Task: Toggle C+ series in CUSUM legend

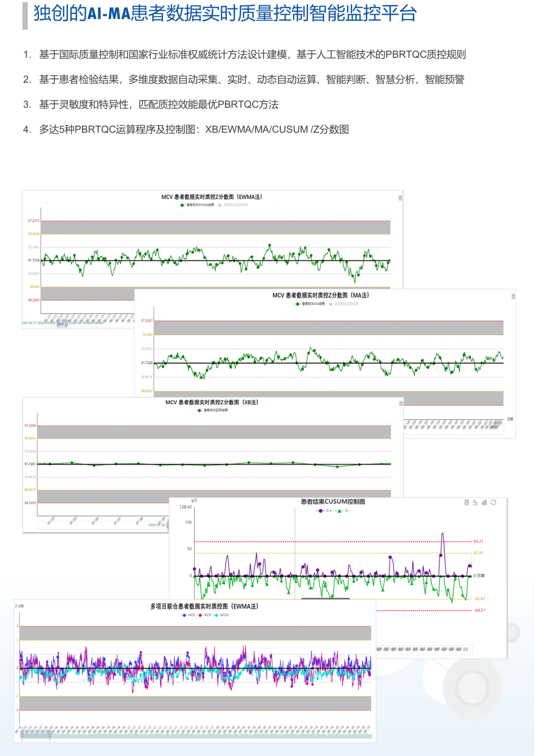Action: [324, 511]
